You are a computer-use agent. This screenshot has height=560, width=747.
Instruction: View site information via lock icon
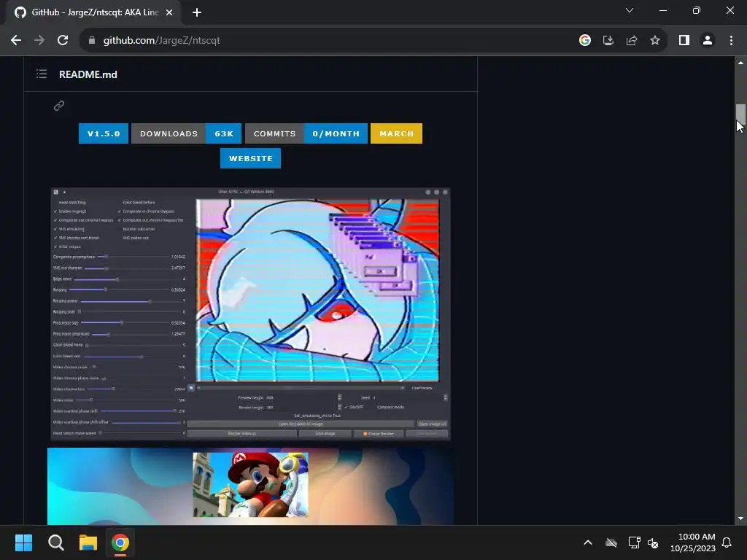coord(92,41)
